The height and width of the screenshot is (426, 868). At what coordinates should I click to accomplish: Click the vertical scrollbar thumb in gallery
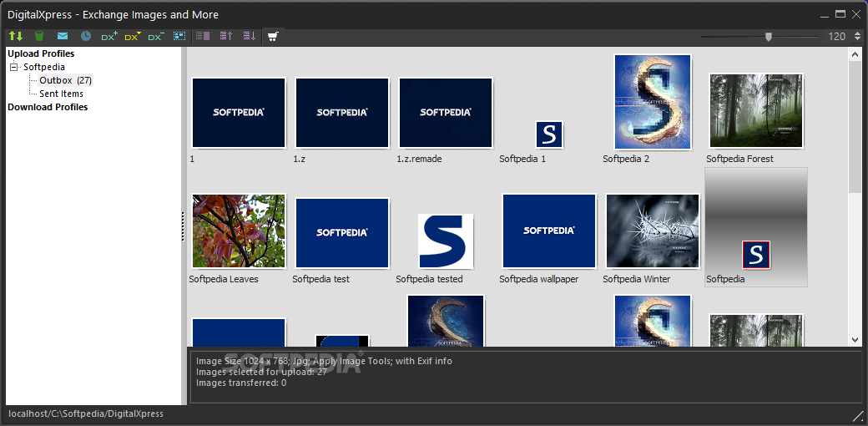pos(854,126)
